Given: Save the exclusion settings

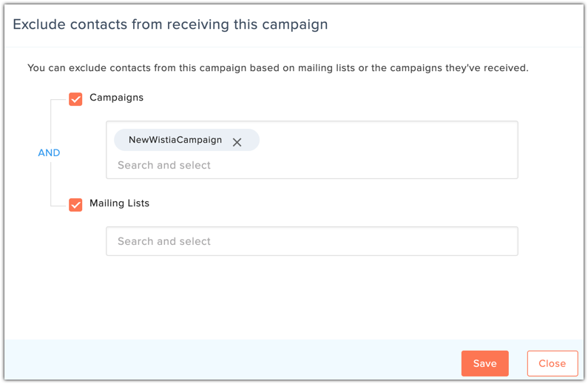Looking at the screenshot, I should (x=485, y=363).
